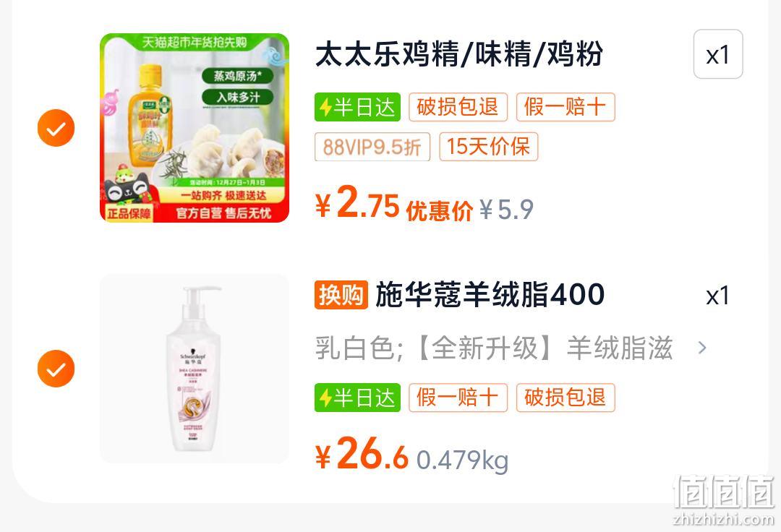781x532 pixels.
Task: Uncheck the 太太乐鸡精 item selection circle
Action: click(56, 128)
